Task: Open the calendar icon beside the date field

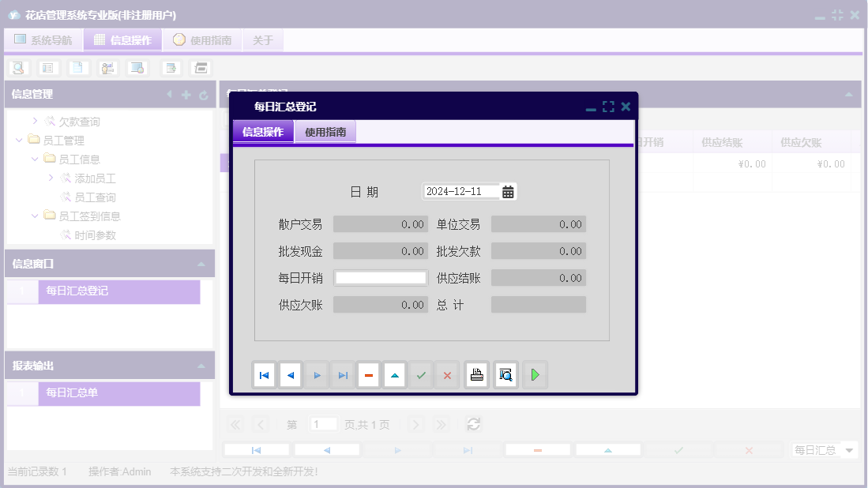Action: pyautogui.click(x=509, y=191)
